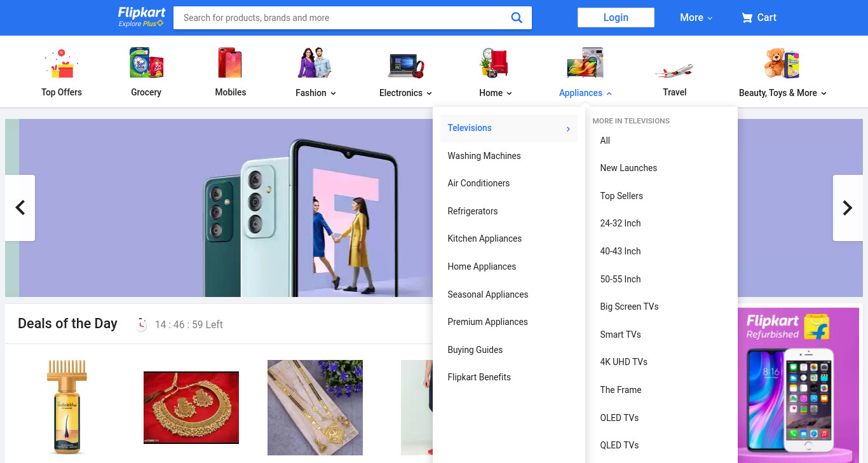The image size is (868, 463).
Task: Click the Beauty, Toys teddy bear image
Action: click(x=782, y=63)
